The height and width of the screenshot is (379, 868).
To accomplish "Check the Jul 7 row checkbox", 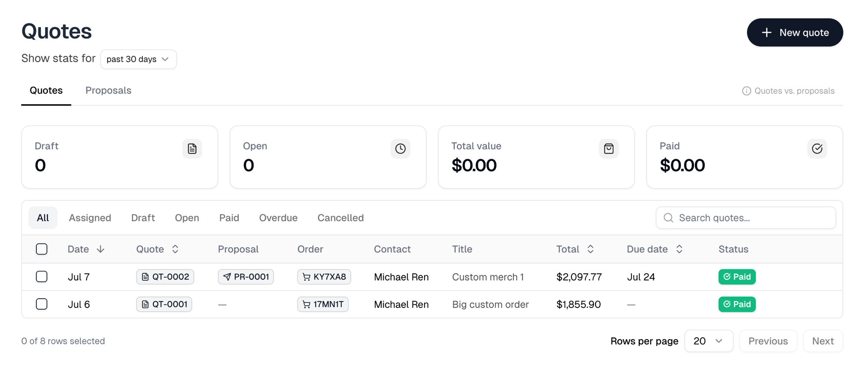I will click(42, 277).
